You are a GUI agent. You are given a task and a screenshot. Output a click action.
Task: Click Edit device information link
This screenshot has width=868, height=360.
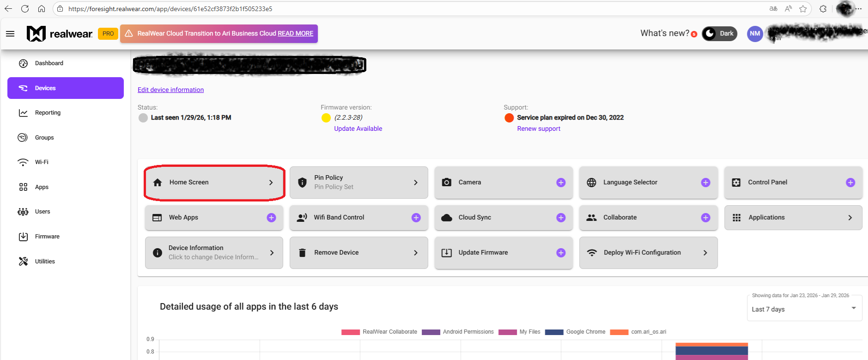pyautogui.click(x=170, y=90)
